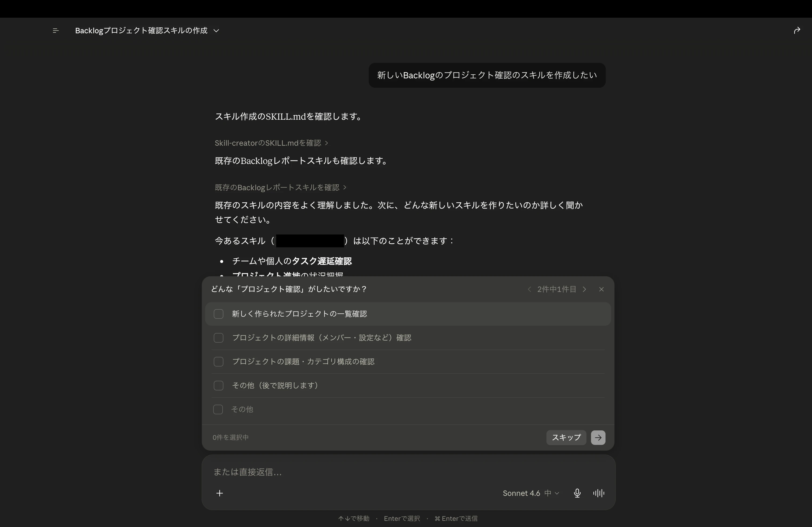Open voice mode waveform icon
The image size is (812, 527).
coord(599,493)
